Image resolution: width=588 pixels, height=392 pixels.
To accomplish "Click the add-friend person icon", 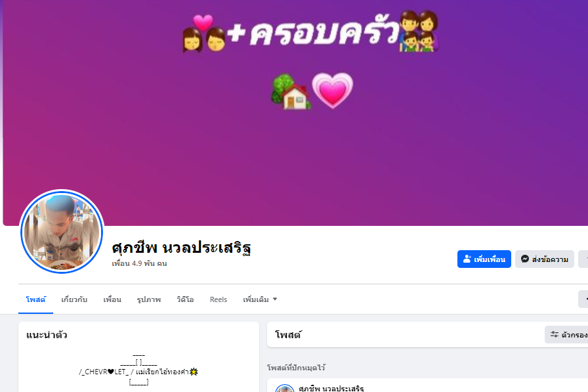I will click(x=467, y=259).
